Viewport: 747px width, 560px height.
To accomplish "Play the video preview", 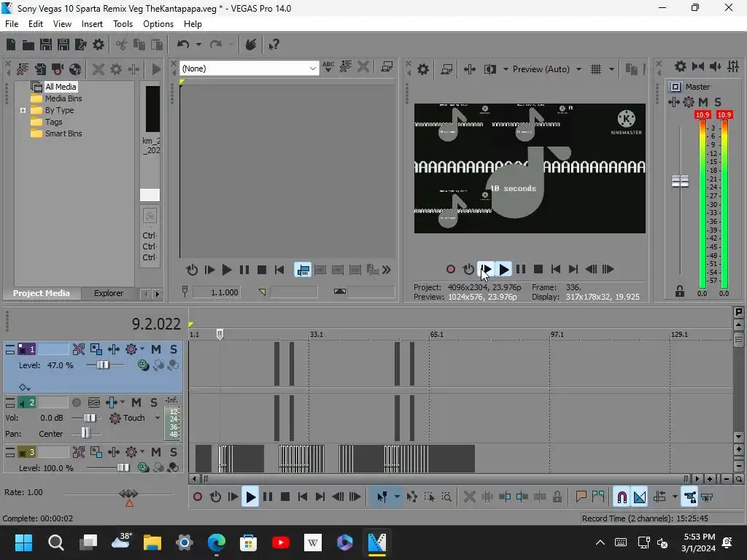I will click(x=503, y=270).
